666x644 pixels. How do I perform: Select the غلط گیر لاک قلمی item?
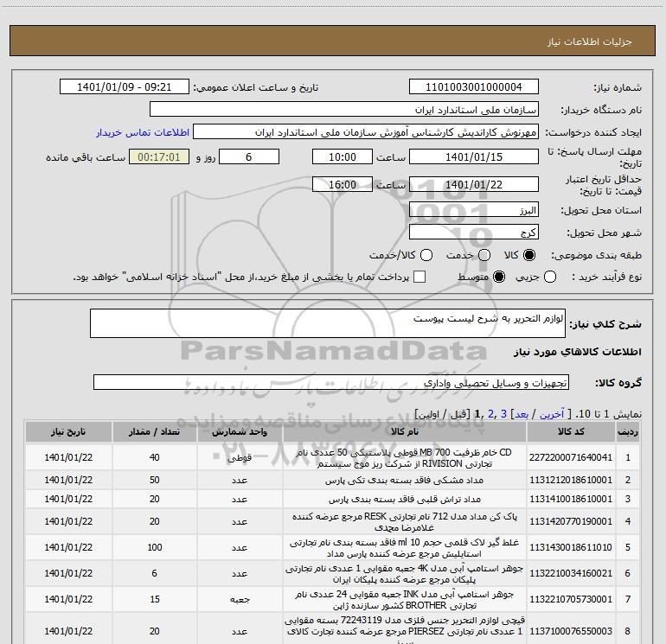405,548
